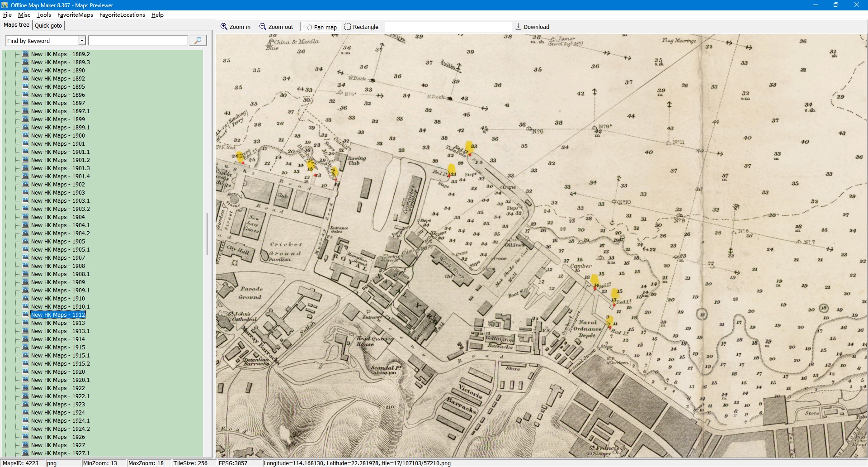The image size is (868, 467).
Task: Click the keyword search text field
Action: [x=137, y=41]
